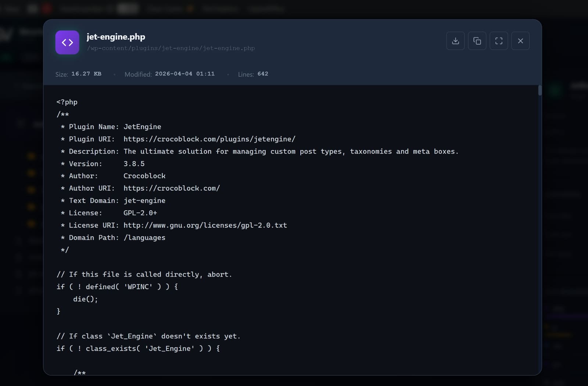
Task: Click the Plugin URI crocoblock.com/plugins/jetengine URL
Action: 209,139
